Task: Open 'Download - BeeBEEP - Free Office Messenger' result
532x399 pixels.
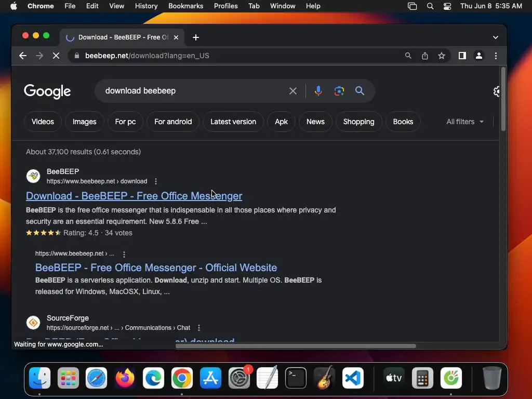Action: (134, 196)
